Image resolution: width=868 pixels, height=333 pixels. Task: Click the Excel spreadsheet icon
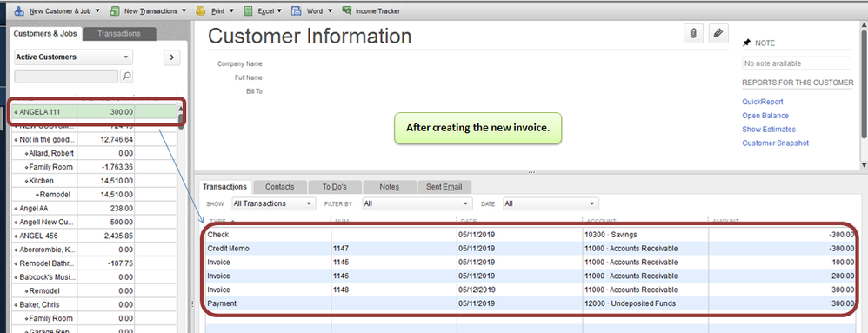(x=248, y=10)
